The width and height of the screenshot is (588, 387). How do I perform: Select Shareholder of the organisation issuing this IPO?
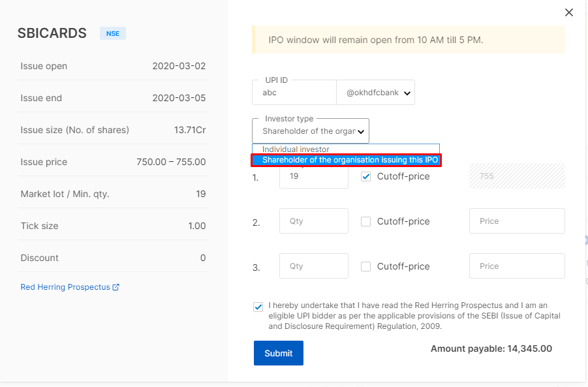point(346,160)
